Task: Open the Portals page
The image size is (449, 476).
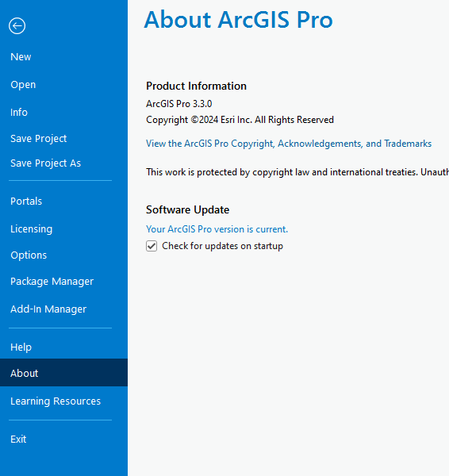Action: pyautogui.click(x=26, y=201)
